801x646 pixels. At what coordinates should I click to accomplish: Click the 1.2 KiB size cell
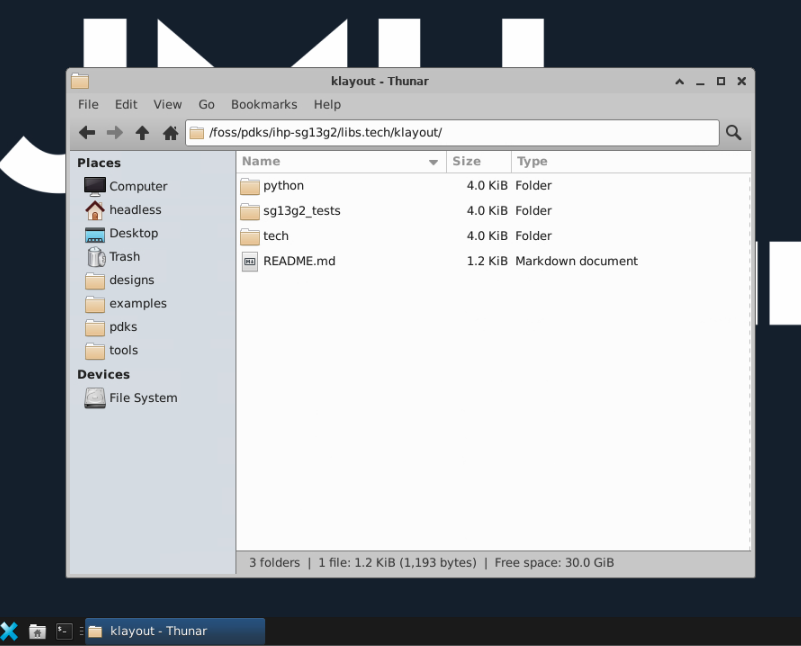tap(487, 261)
